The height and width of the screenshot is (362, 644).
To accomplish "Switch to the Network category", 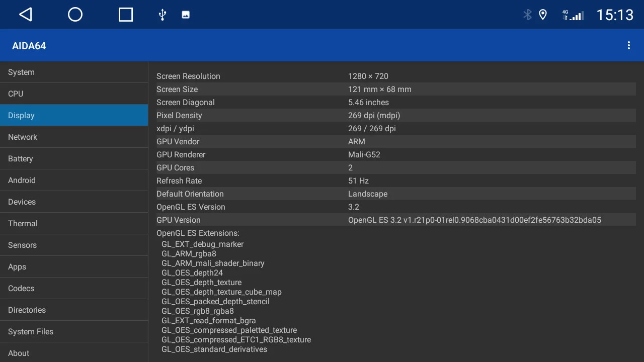I will point(74,137).
